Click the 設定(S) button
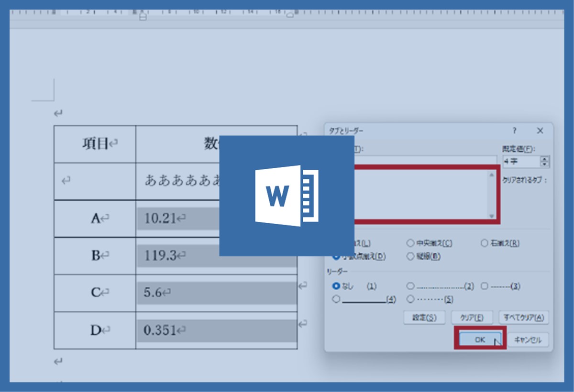Viewport: 574px width, 392px height. pos(424,317)
